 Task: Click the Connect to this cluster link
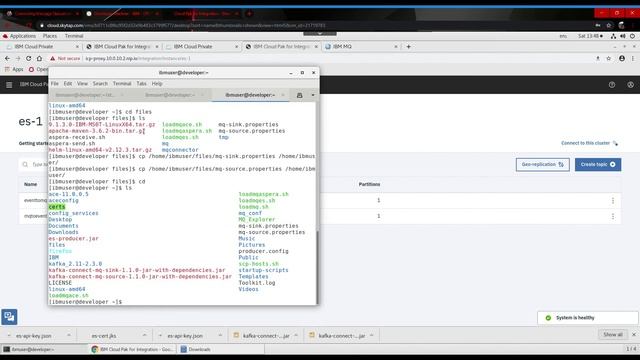click(x=589, y=143)
